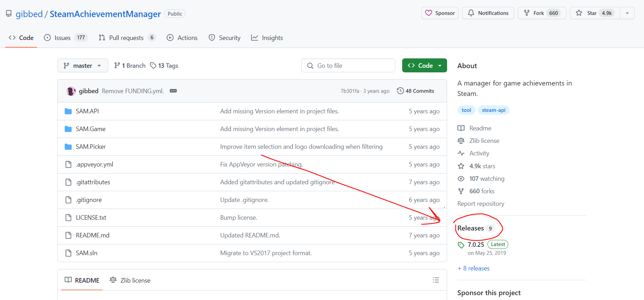
Task: Click the Sponsor heart button
Action: (440, 13)
